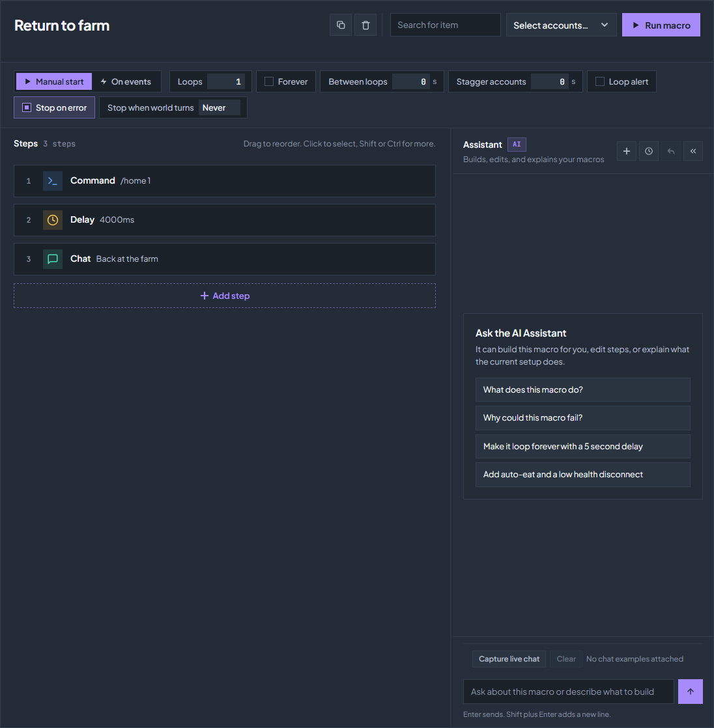Click 'No chat examples attached' text
This screenshot has height=728, width=714.
pos(635,659)
